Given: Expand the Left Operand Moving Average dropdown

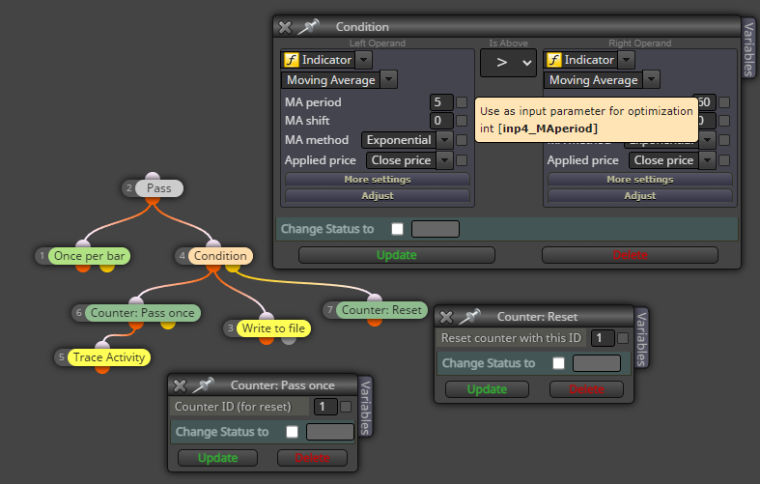Looking at the screenshot, I should (x=389, y=79).
